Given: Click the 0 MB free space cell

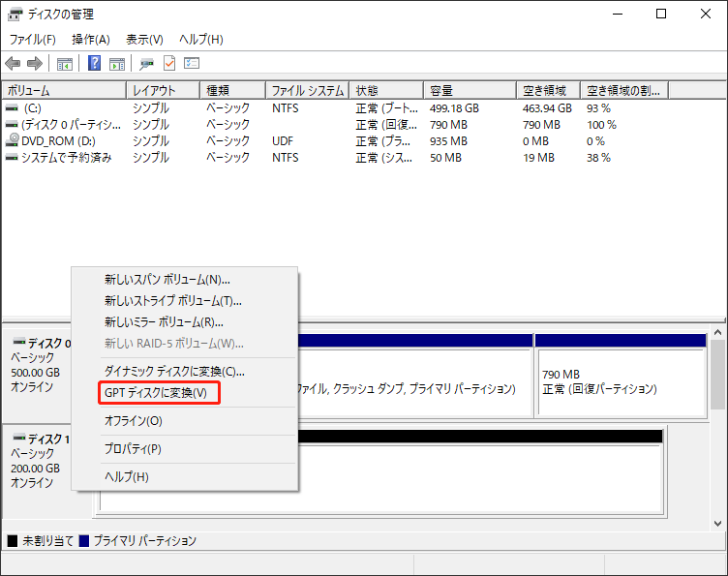Looking at the screenshot, I should coord(535,141).
